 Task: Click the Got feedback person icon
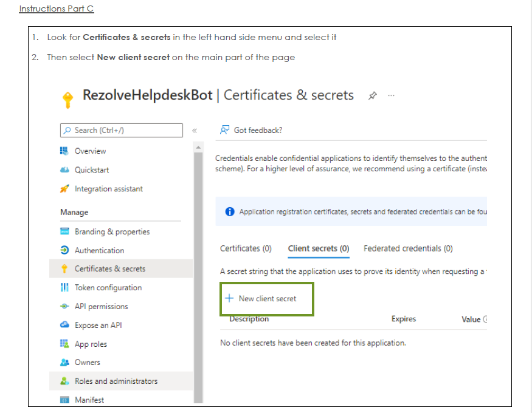coord(224,130)
